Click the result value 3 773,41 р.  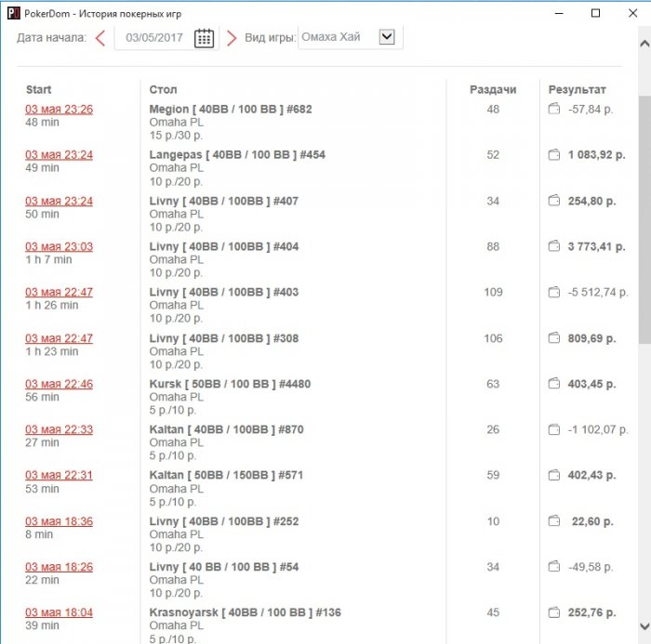(x=596, y=246)
